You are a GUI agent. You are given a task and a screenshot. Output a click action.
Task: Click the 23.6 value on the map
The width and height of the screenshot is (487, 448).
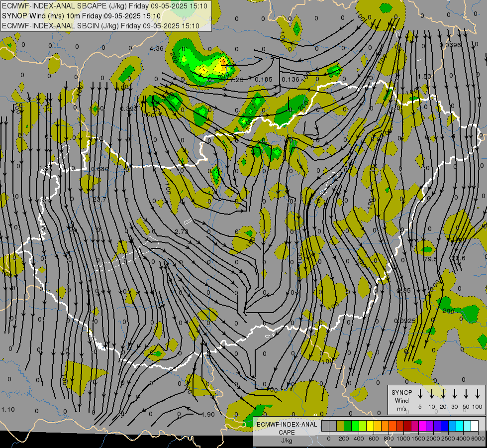459,258
